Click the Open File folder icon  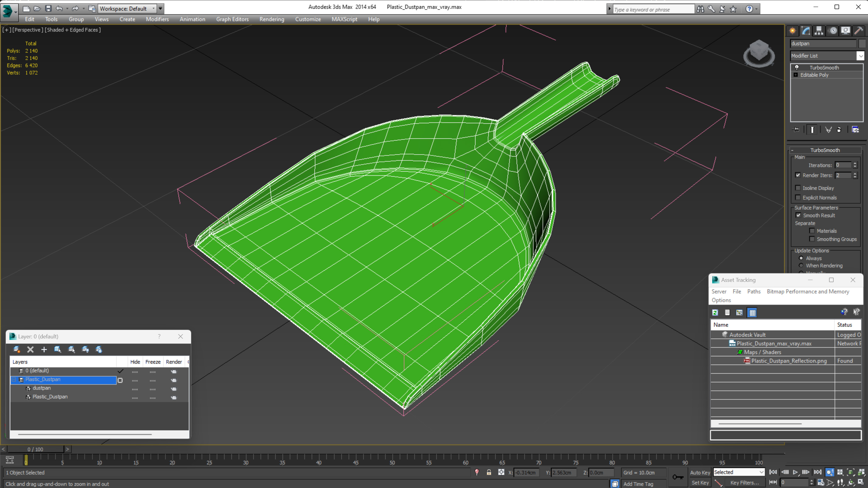click(x=37, y=9)
